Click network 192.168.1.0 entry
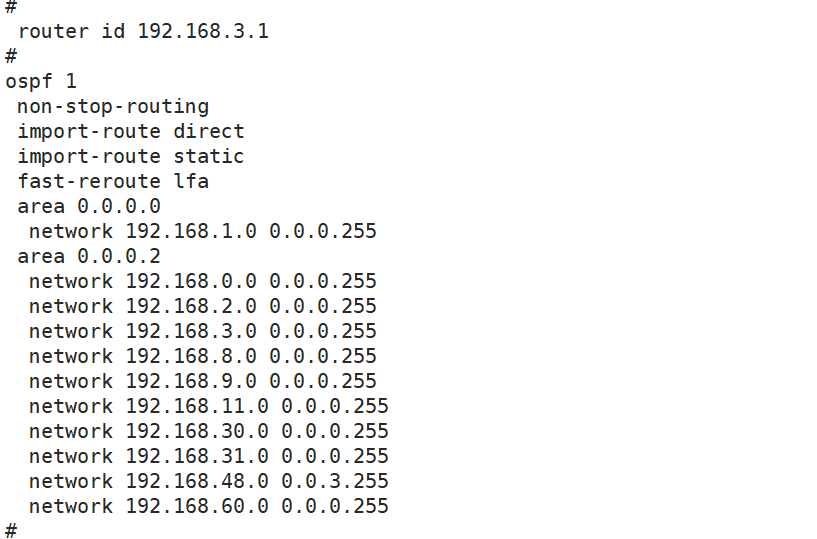The width and height of the screenshot is (817, 539). [x=202, y=231]
